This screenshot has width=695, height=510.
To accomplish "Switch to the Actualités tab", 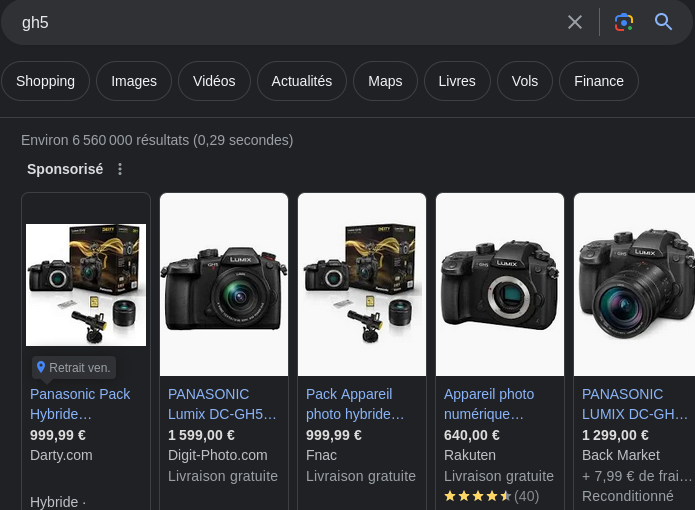I will coord(302,81).
